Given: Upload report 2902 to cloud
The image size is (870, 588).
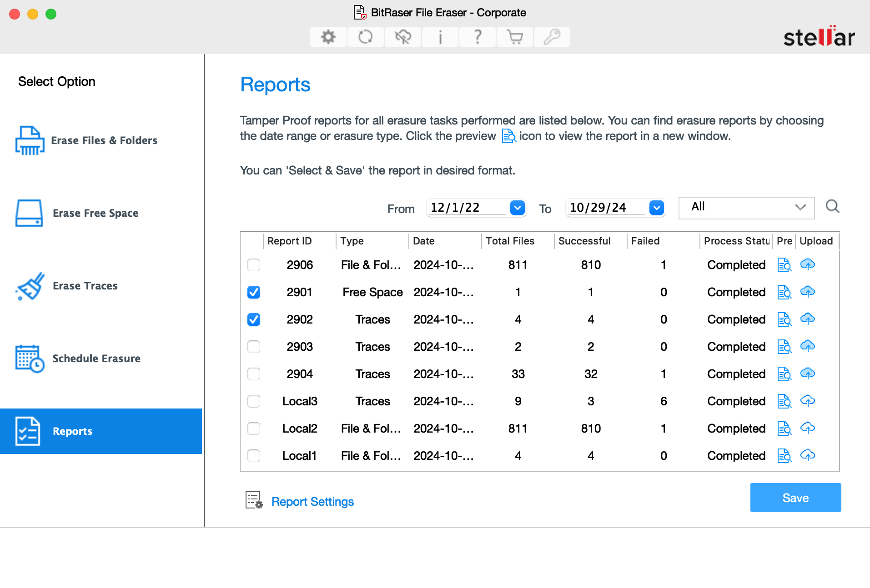Looking at the screenshot, I should point(808,319).
